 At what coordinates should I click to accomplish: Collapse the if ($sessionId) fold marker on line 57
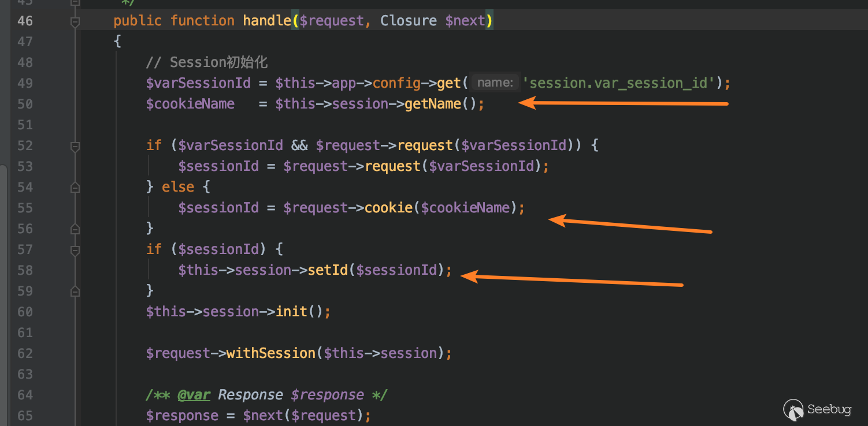point(75,250)
